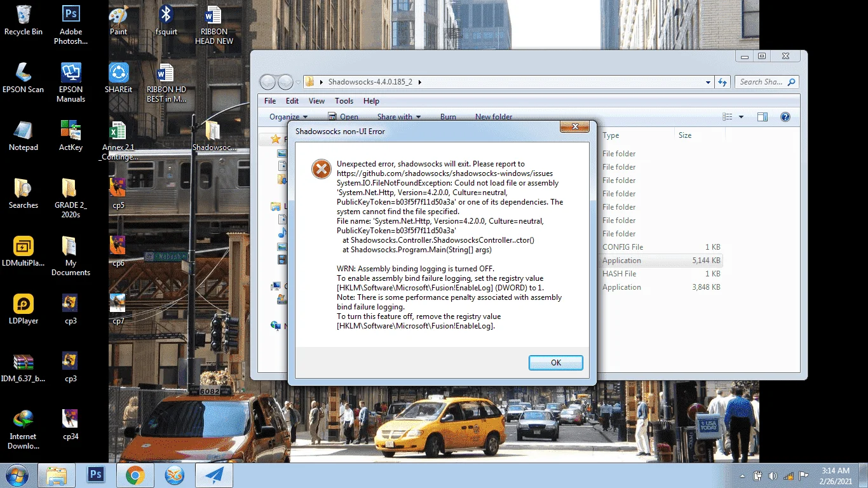Screen dimensions: 868x488
Task: Open Windows Explorer from the taskbar
Action: [57, 475]
